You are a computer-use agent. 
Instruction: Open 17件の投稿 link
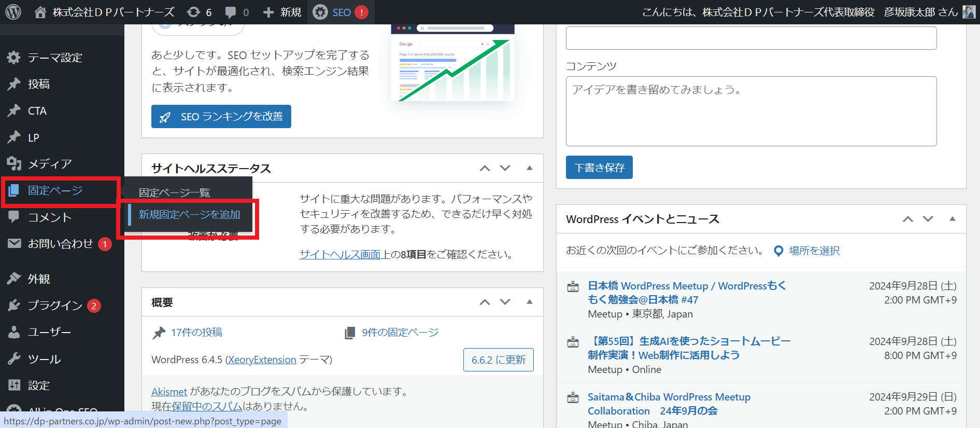pyautogui.click(x=197, y=332)
